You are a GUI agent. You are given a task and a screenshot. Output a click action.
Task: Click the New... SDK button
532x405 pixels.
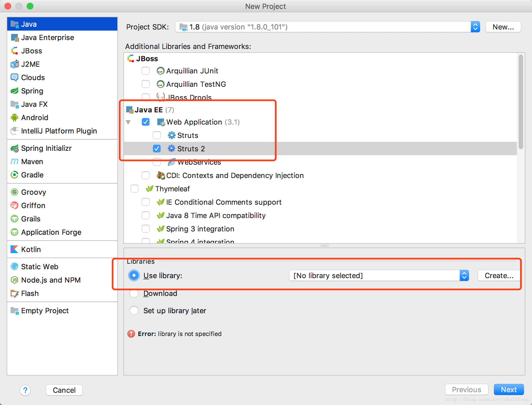click(503, 27)
